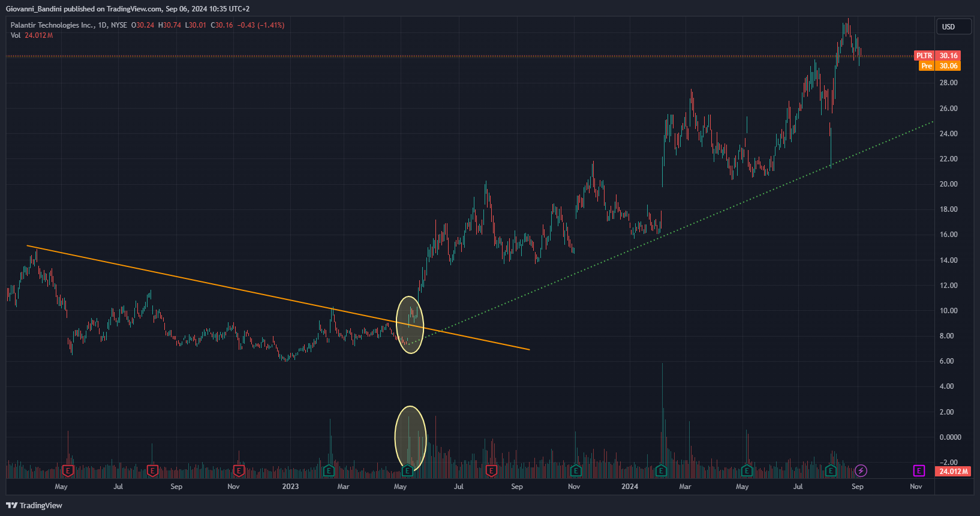Open the May 2024 green earnings marker
980x516 pixels.
[x=747, y=471]
